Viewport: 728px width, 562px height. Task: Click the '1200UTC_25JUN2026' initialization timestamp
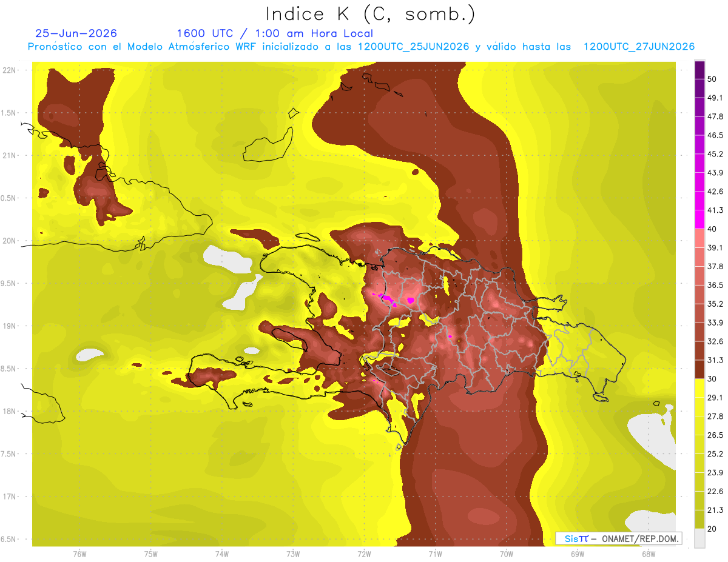point(415,47)
